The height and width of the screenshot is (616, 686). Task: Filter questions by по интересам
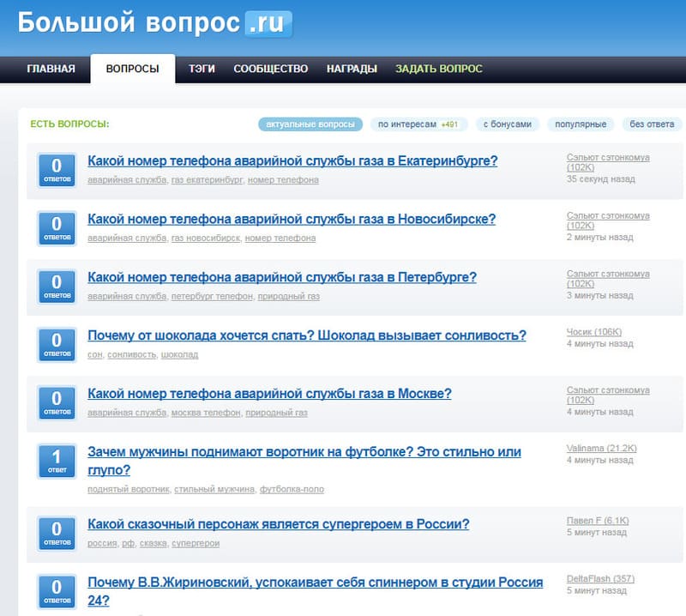(418, 124)
